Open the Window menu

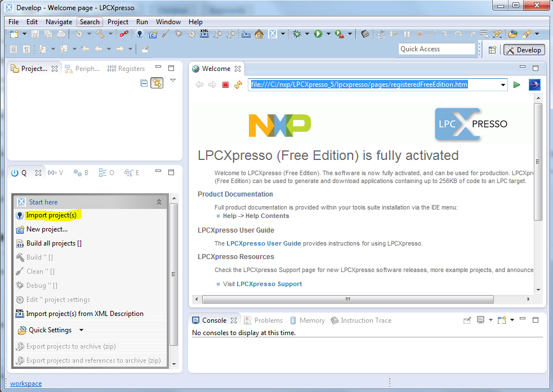coord(168,22)
